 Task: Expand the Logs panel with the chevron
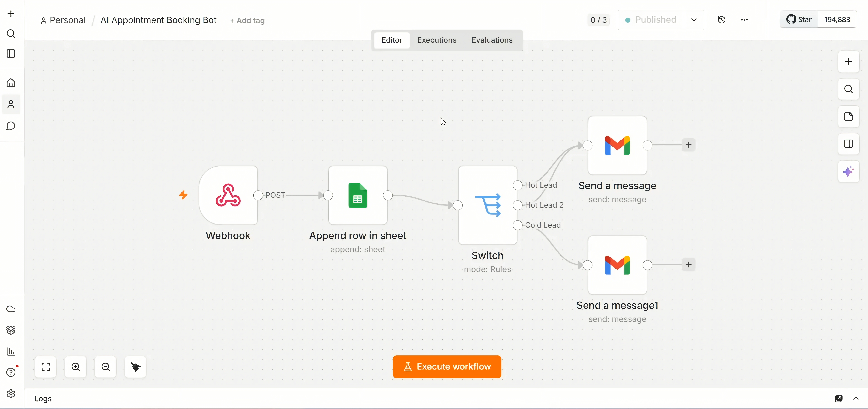856,399
